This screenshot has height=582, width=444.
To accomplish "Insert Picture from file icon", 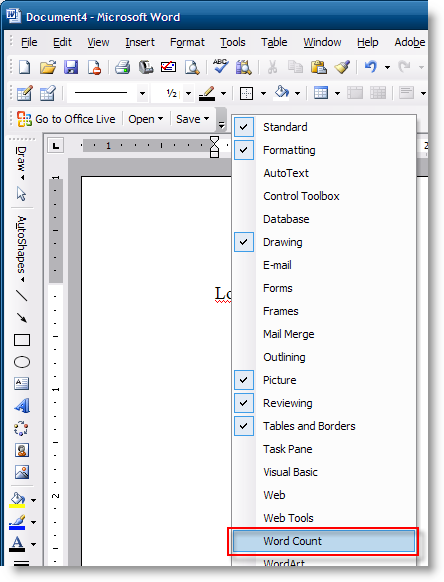I will (22, 472).
